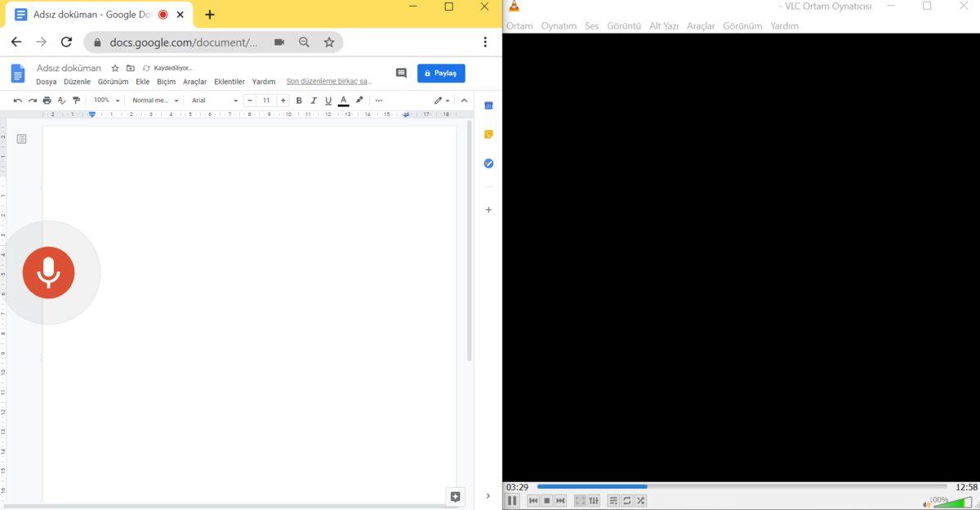This screenshot has width=980, height=510.
Task: Open the Eklentiler menu in Google Docs
Action: (x=229, y=82)
